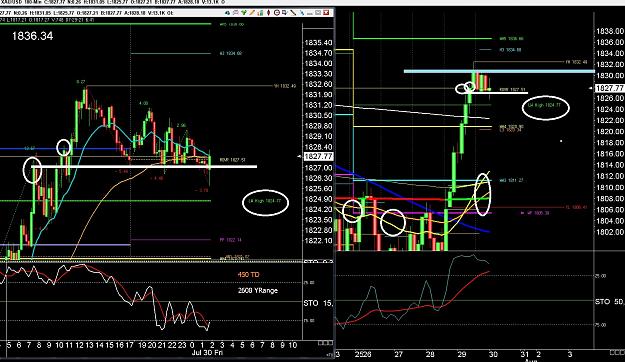Click the gray chat bubbles toolbar icon
Viewport: 625px width, 362px height.
click(236, 13)
